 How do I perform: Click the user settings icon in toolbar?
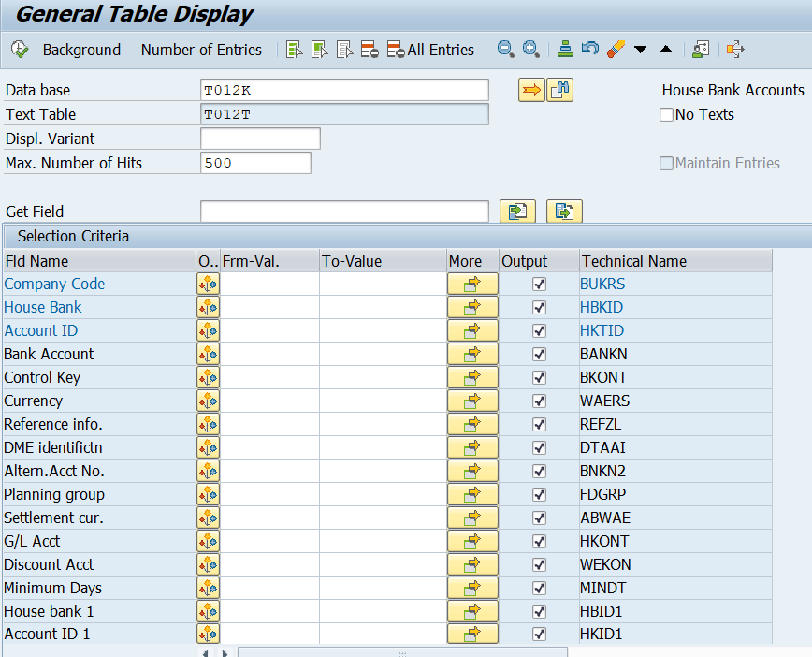coord(700,50)
